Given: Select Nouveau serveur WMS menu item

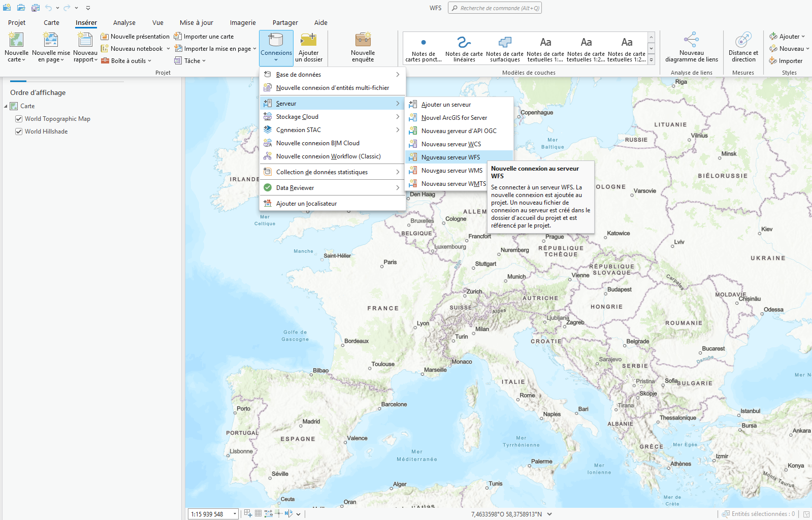Looking at the screenshot, I should click(x=451, y=171).
